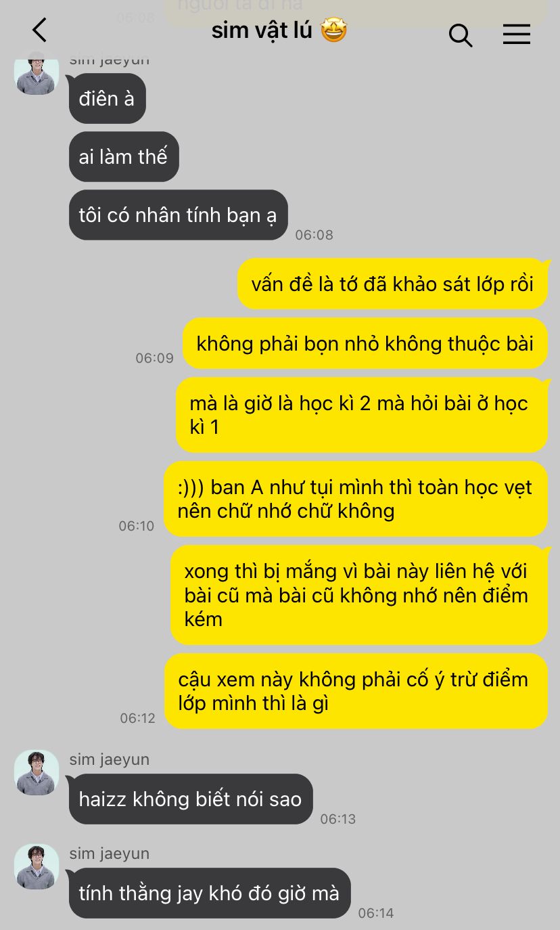Open the hamburger menu icon
The height and width of the screenshot is (930, 560).
(x=517, y=35)
